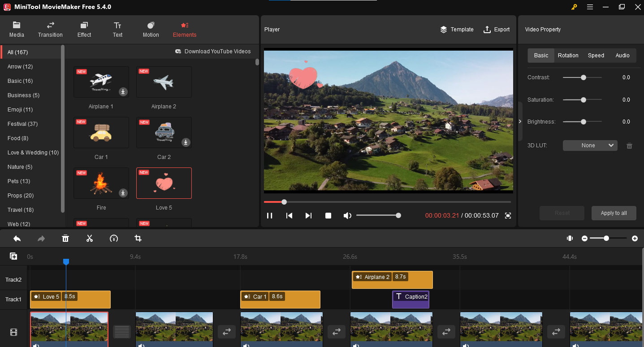Undo the last action
This screenshot has height=347, width=644.
pos(17,239)
